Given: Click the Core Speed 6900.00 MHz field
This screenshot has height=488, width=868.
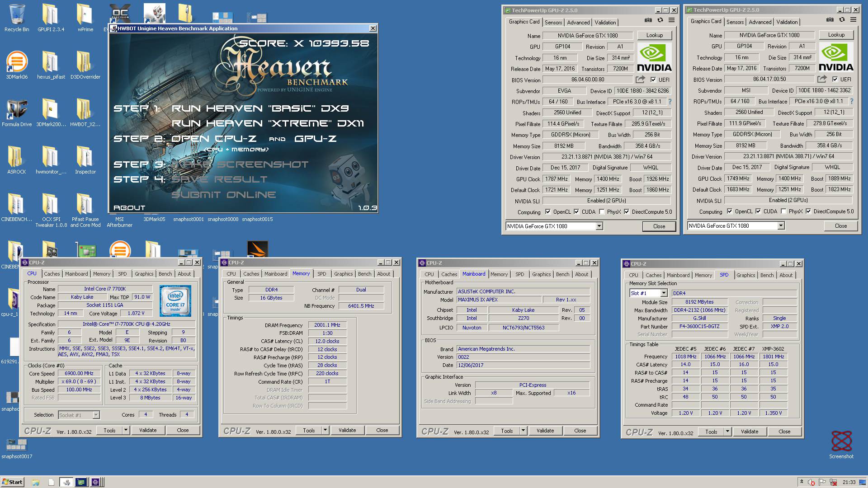Looking at the screenshot, I should [x=79, y=374].
